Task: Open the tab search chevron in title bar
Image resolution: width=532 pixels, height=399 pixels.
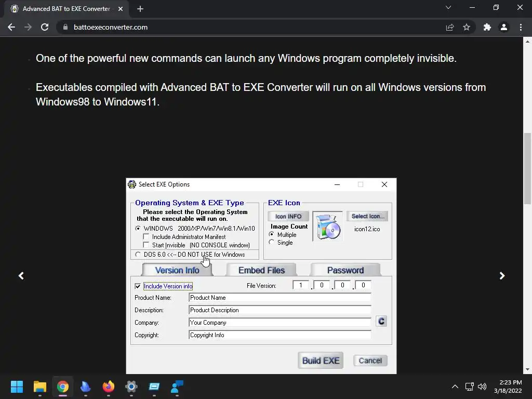Action: 448,7
